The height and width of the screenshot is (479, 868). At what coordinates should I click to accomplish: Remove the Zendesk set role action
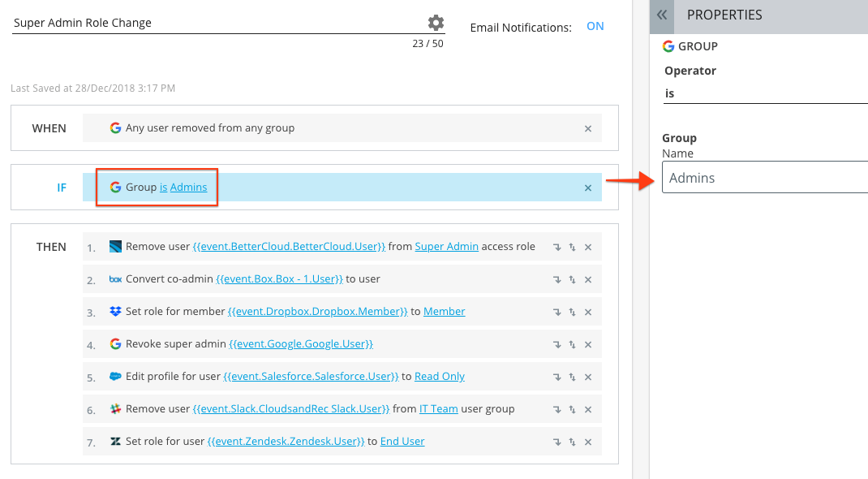point(588,442)
